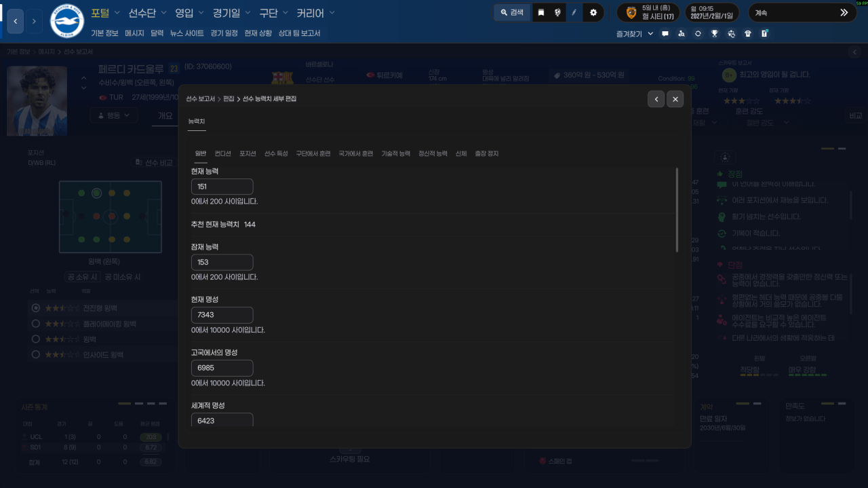Click the up/down player switcher arrows
868x488 pixels.
(84, 83)
